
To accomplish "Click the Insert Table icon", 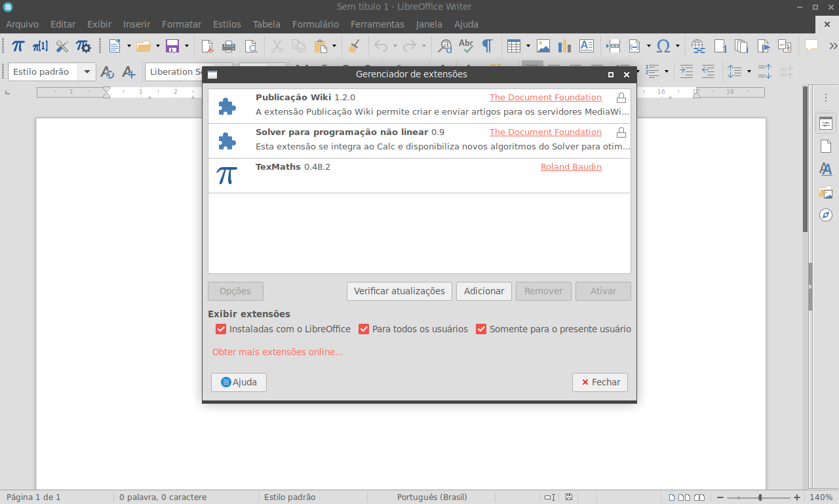I will click(515, 46).
